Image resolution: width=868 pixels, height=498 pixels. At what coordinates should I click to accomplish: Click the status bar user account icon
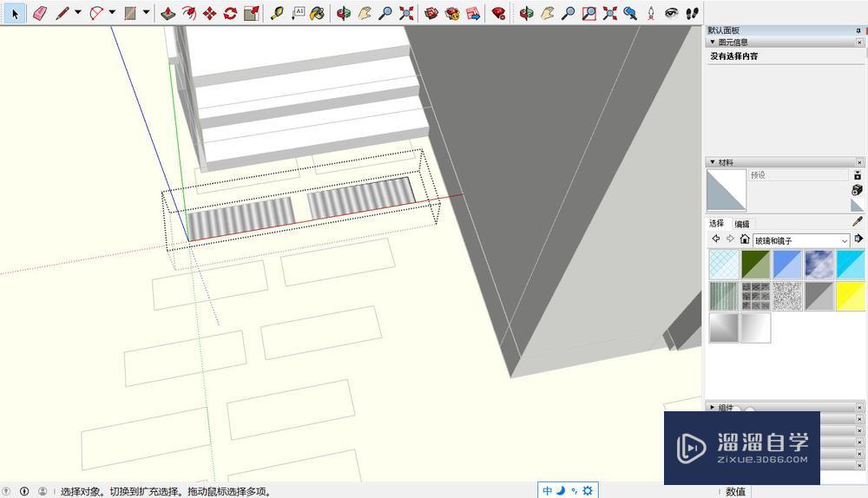[43, 491]
